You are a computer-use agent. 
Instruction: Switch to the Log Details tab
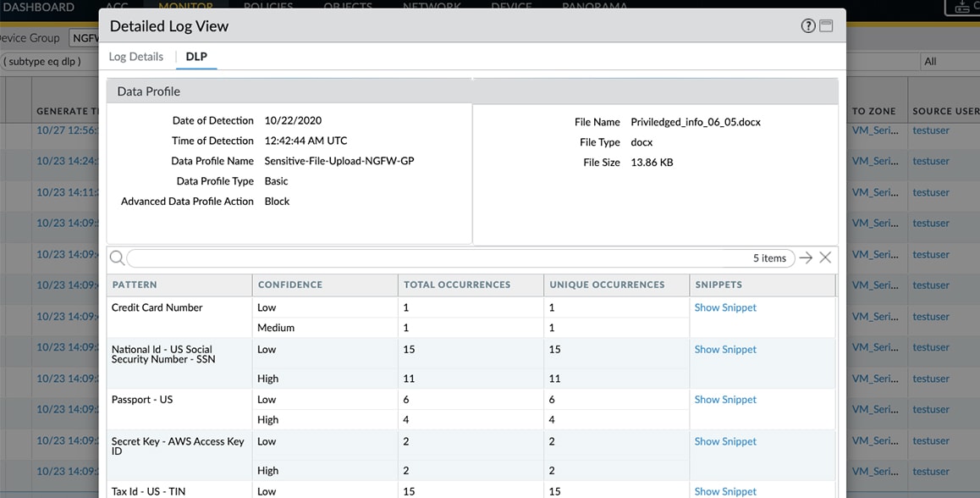(x=136, y=57)
